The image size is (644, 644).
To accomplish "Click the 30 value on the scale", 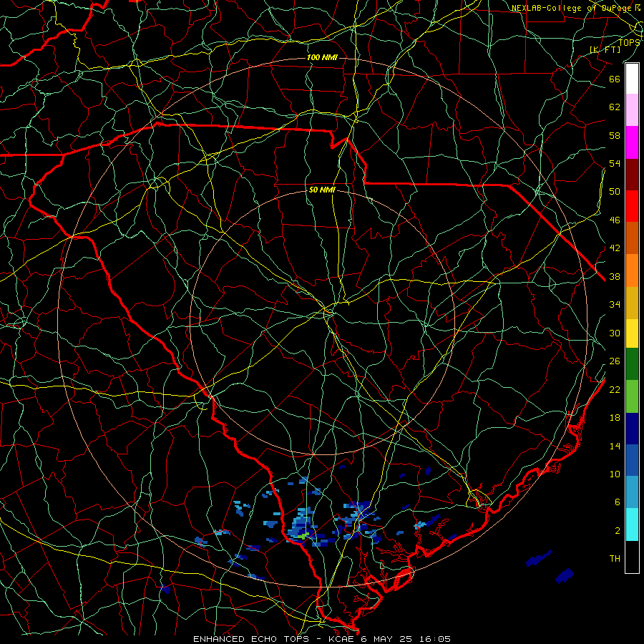I will pyautogui.click(x=615, y=333).
